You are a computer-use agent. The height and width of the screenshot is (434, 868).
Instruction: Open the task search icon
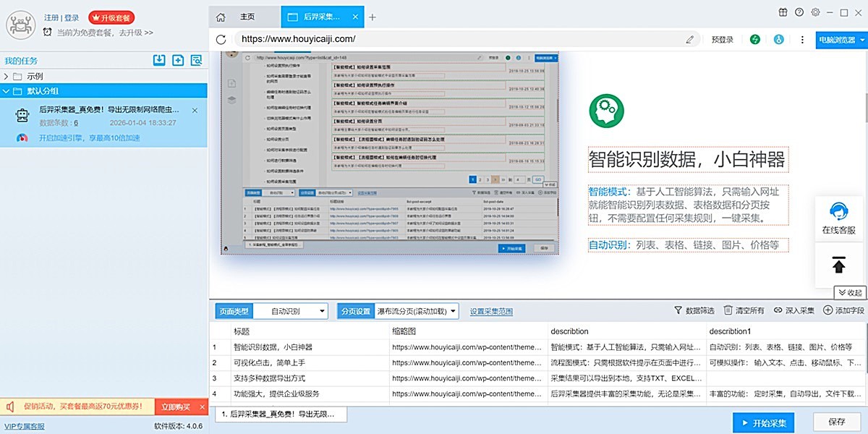pos(196,61)
